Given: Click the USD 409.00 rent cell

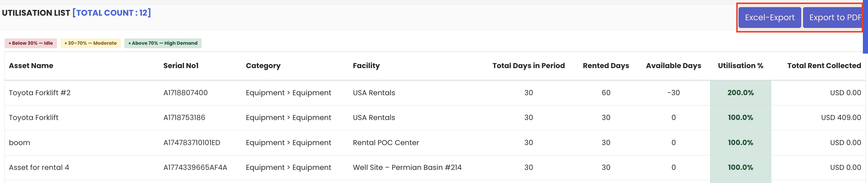Looking at the screenshot, I should pos(841,118).
